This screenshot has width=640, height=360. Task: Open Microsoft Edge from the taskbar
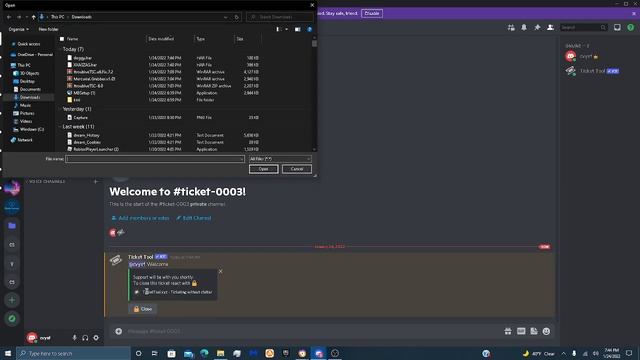204,353
